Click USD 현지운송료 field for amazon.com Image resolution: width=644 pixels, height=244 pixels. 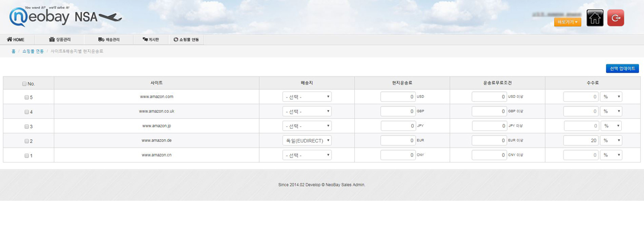tap(398, 97)
